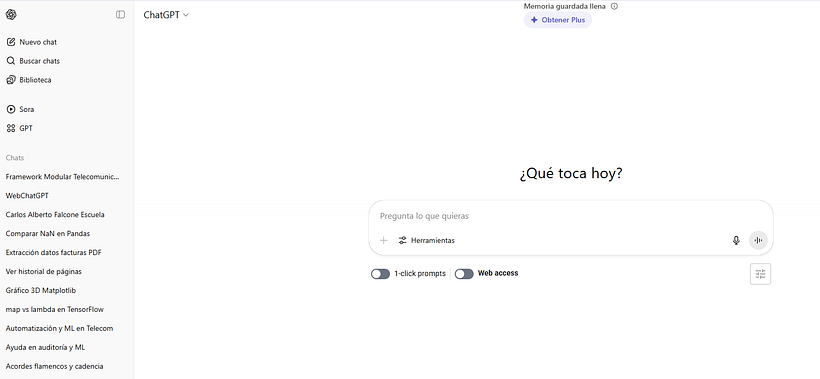The height and width of the screenshot is (379, 820).
Task: Click the ChatGPT logo icon in sidebar
Action: [x=11, y=15]
